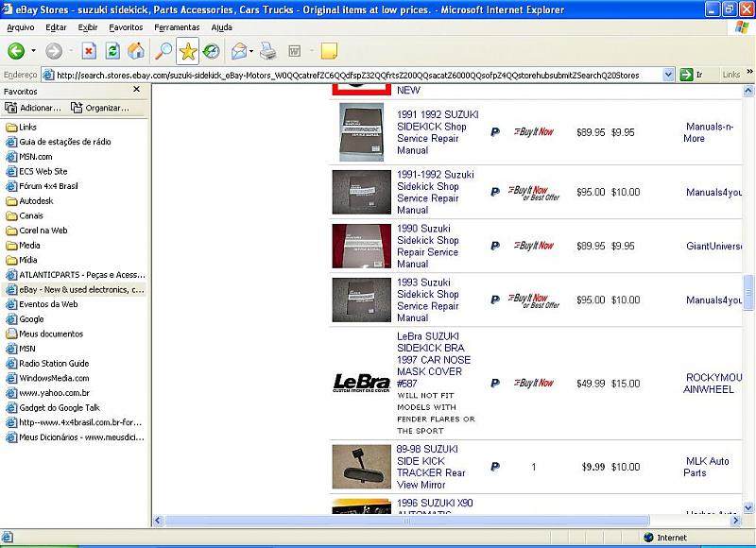
Task: Open the Mail envelope icon
Action: pyautogui.click(x=239, y=51)
